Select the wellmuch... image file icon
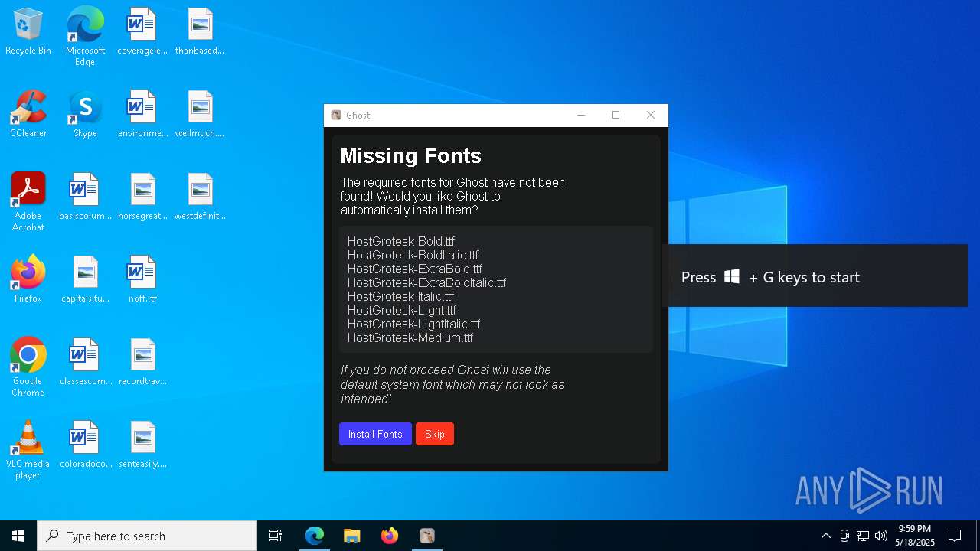The image size is (980, 551). click(200, 115)
